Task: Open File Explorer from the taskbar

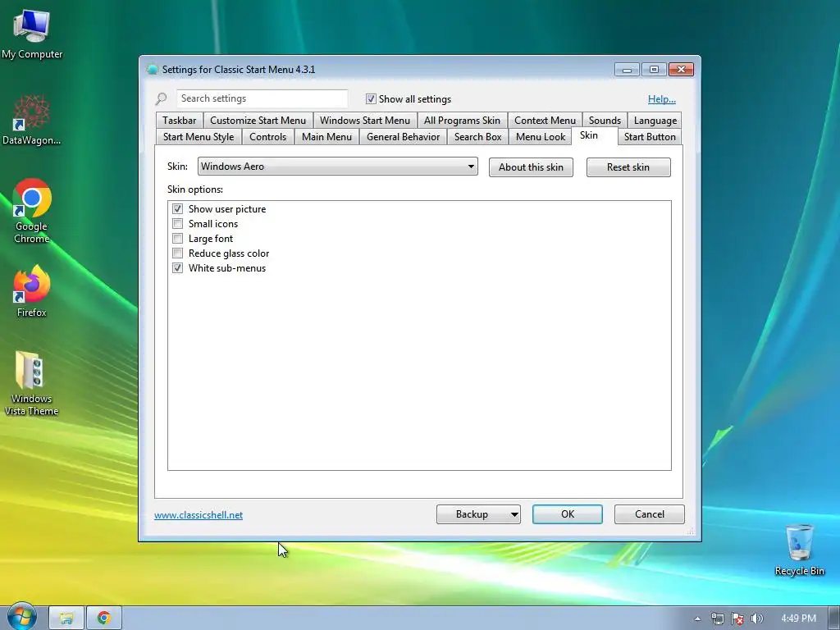Action: click(66, 619)
